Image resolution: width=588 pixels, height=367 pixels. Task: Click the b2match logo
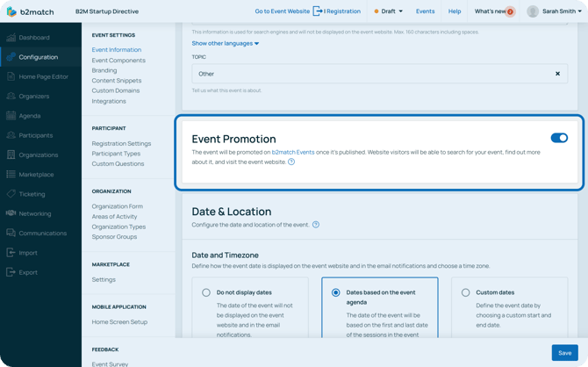click(x=30, y=11)
